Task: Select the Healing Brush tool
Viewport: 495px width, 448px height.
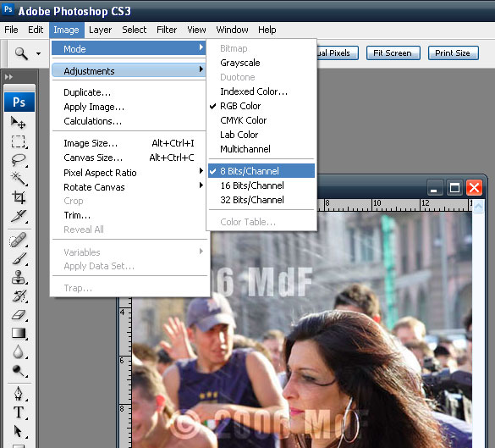Action: pyautogui.click(x=19, y=241)
